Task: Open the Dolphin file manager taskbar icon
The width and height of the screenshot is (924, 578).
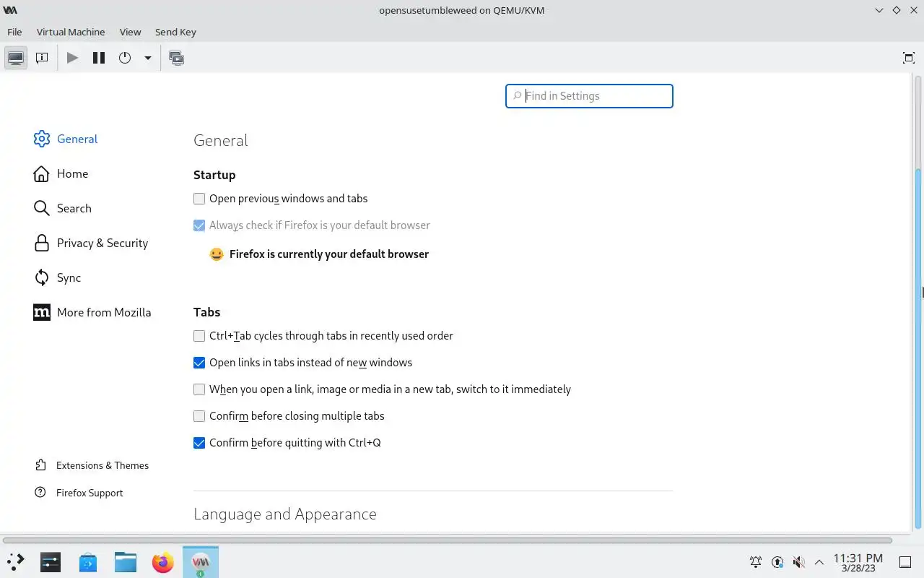Action: pos(126,562)
